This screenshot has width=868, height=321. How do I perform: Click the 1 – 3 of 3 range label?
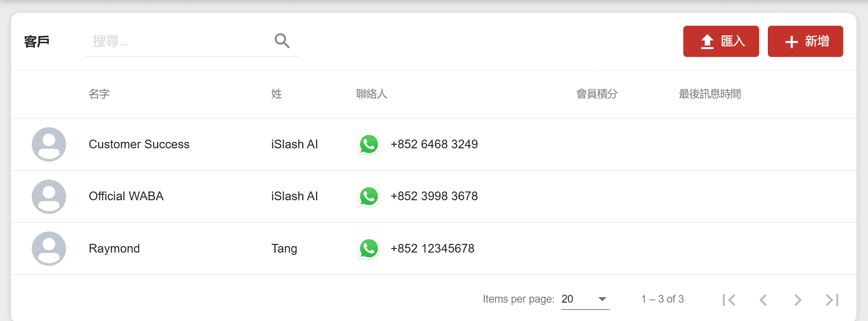click(663, 299)
